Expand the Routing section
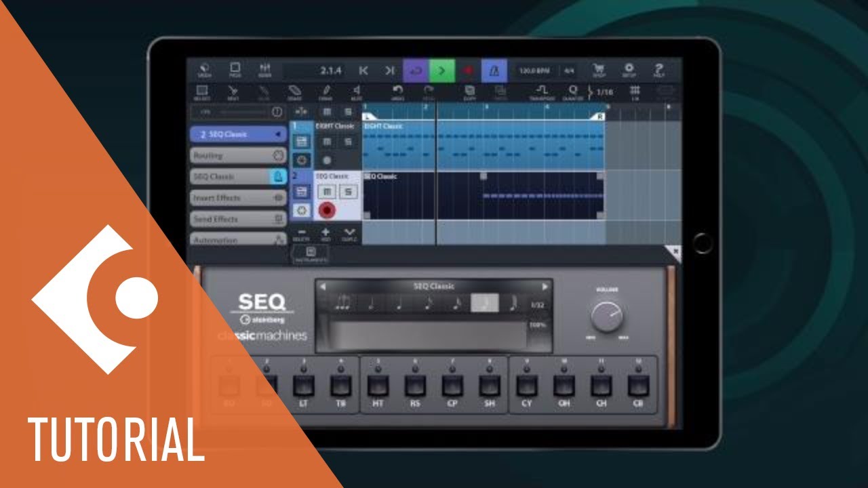The height and width of the screenshot is (488, 868). tap(239, 155)
